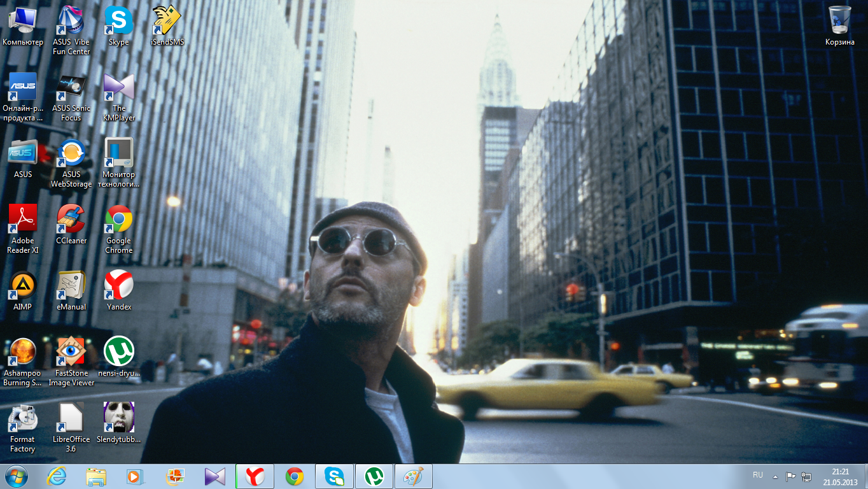The image size is (868, 489).
Task: Select the Adobe Reader XI shortcut
Action: point(23,229)
